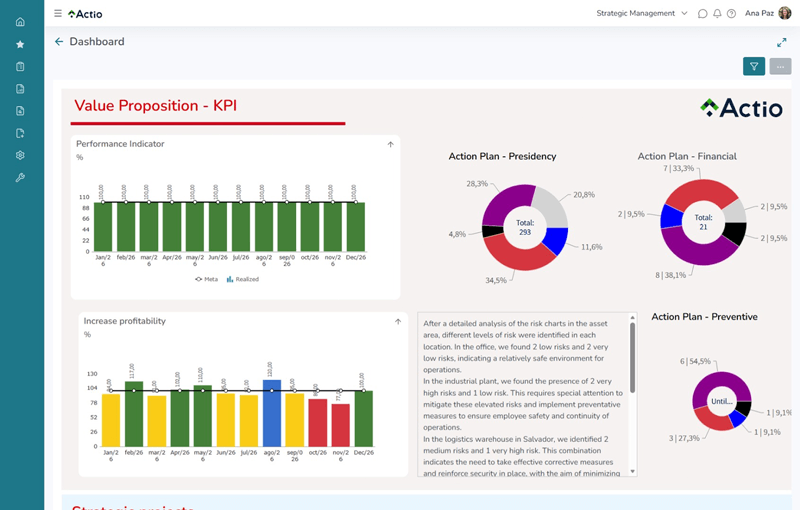Click the risk analysis text box scrollbar thumb
This screenshot has width=800, height=510.
coord(633,358)
